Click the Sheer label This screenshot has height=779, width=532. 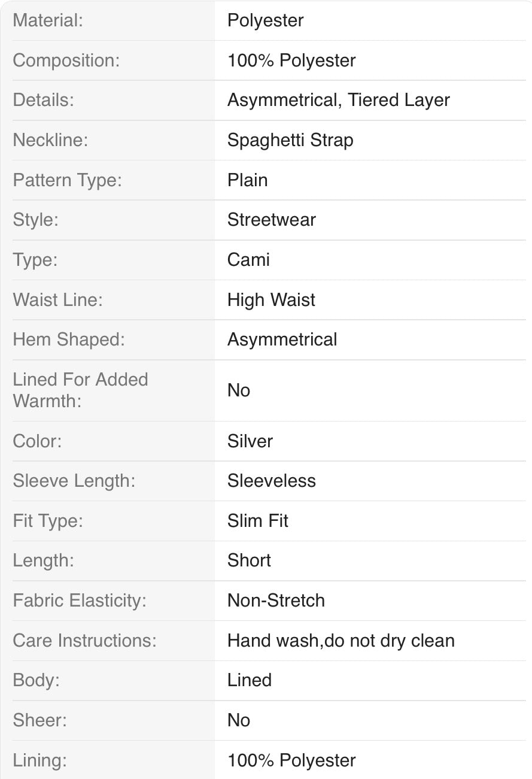tap(39, 720)
